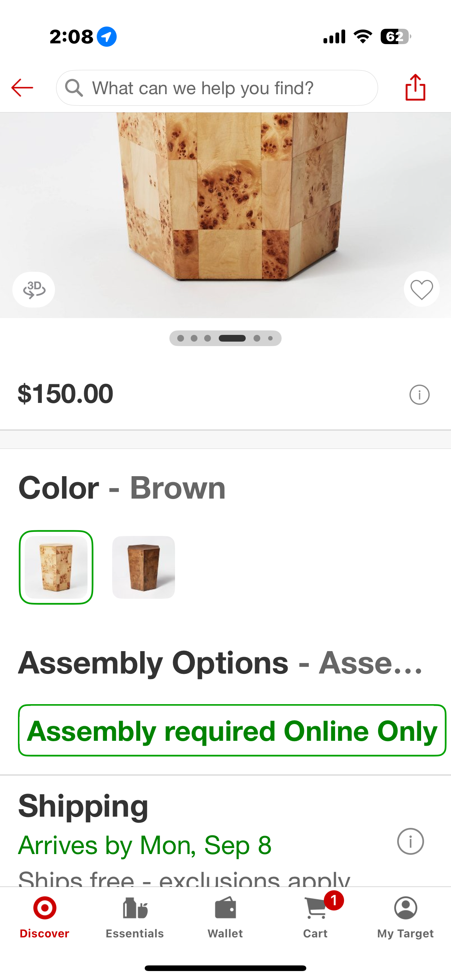Focus the product search field
Image resolution: width=451 pixels, height=980 pixels.
[x=217, y=88]
